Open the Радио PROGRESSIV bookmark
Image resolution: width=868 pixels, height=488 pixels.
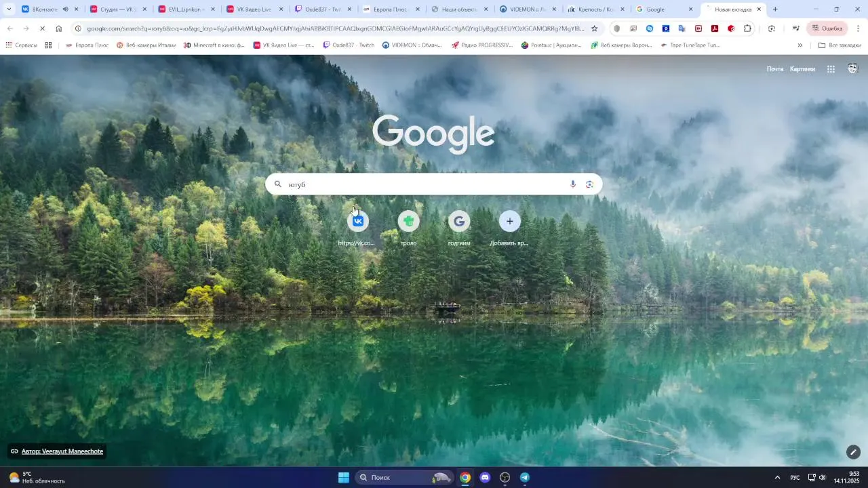(x=482, y=45)
